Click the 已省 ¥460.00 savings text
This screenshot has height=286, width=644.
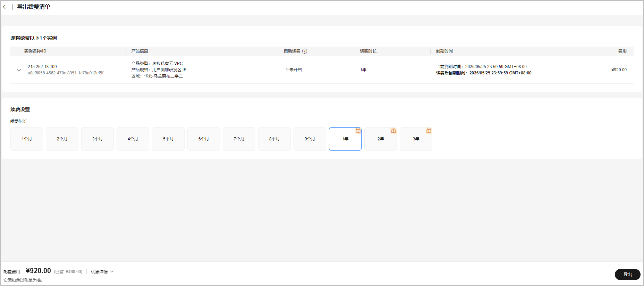coord(68,272)
